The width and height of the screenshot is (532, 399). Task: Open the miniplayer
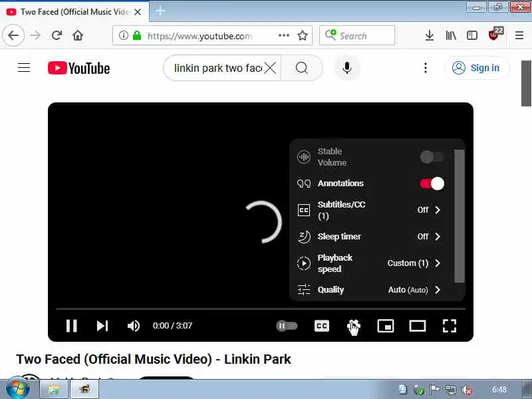(386, 326)
